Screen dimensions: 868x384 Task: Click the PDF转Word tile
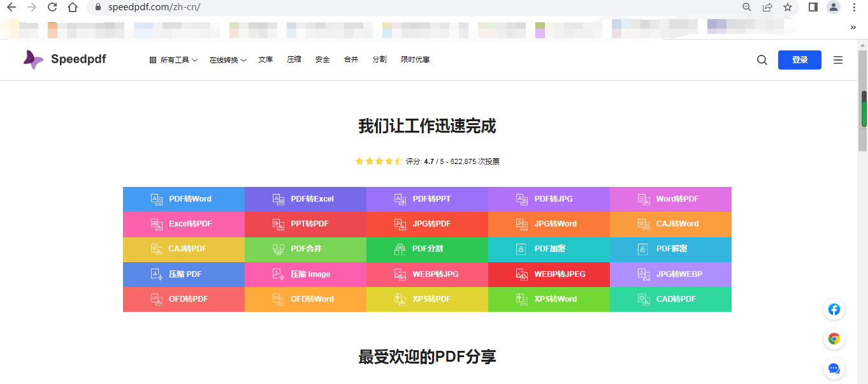coord(184,199)
